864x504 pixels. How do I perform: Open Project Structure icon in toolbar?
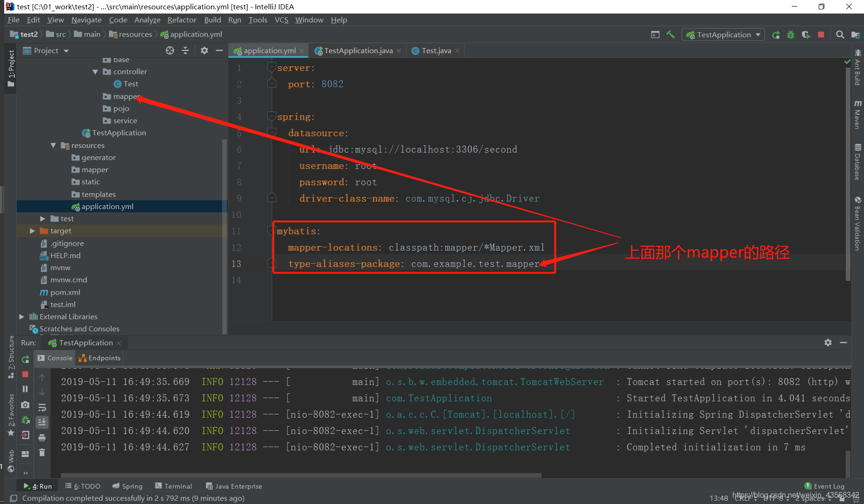855,35
